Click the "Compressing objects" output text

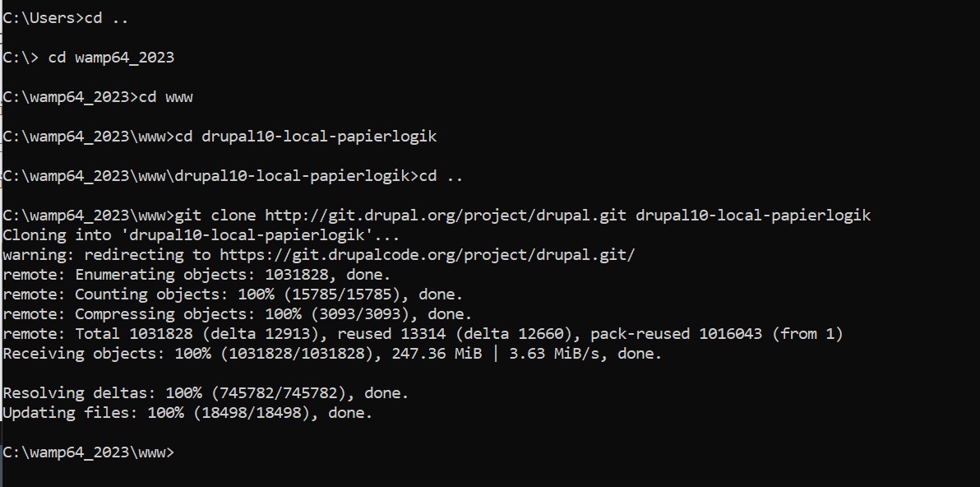(x=125, y=314)
